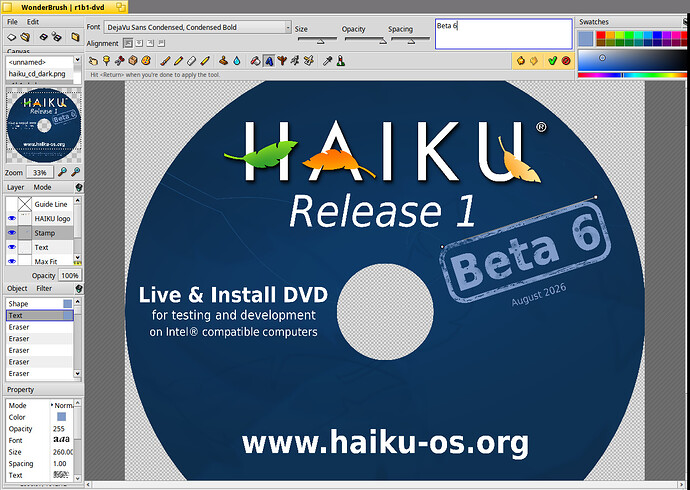The height and width of the screenshot is (490, 690).
Task: Open the Object menu
Action: (x=17, y=289)
